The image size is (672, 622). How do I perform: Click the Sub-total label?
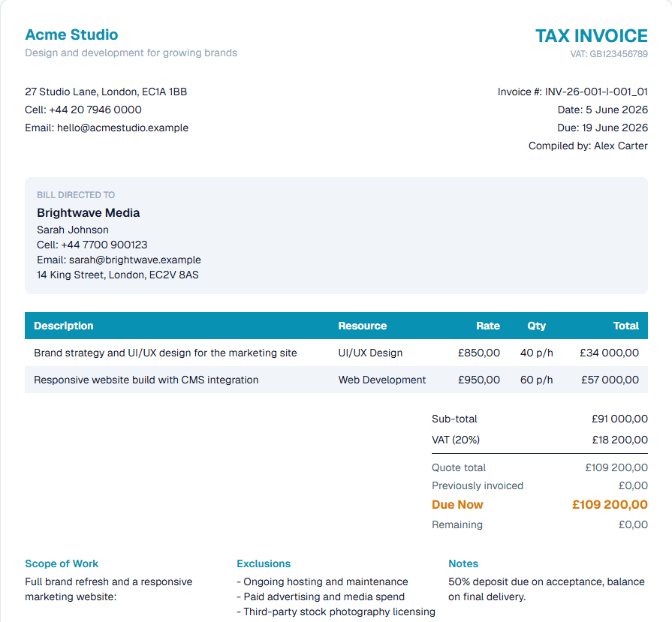454,419
